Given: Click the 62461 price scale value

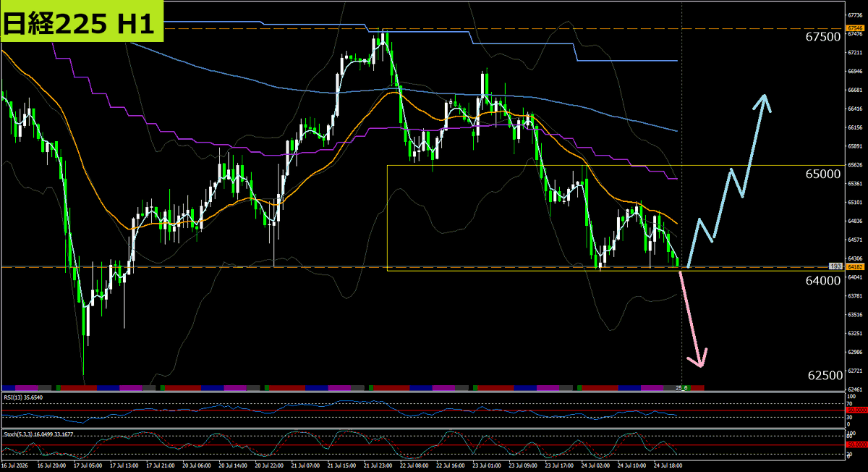Looking at the screenshot, I should pyautogui.click(x=855, y=389).
